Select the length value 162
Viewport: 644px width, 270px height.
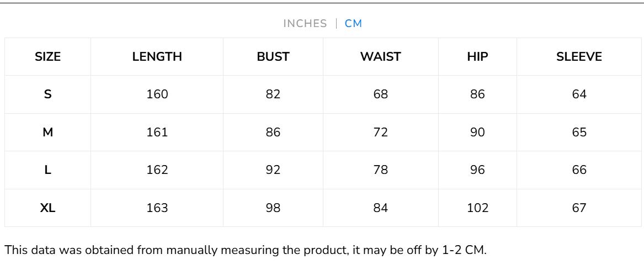pyautogui.click(x=157, y=170)
